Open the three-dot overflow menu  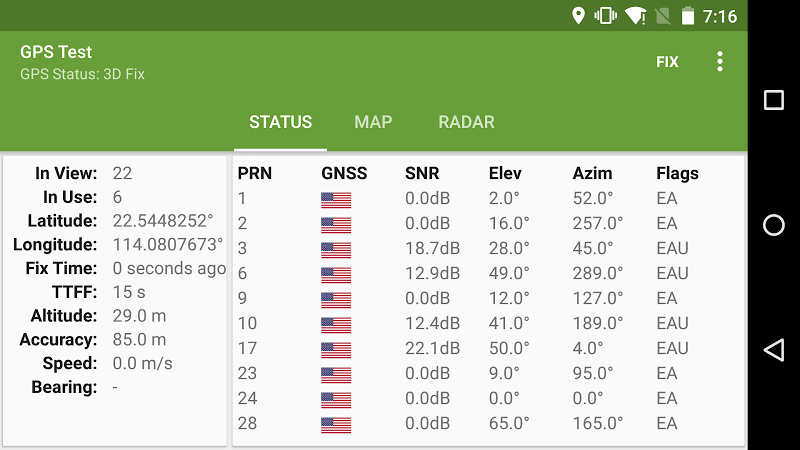(x=719, y=62)
